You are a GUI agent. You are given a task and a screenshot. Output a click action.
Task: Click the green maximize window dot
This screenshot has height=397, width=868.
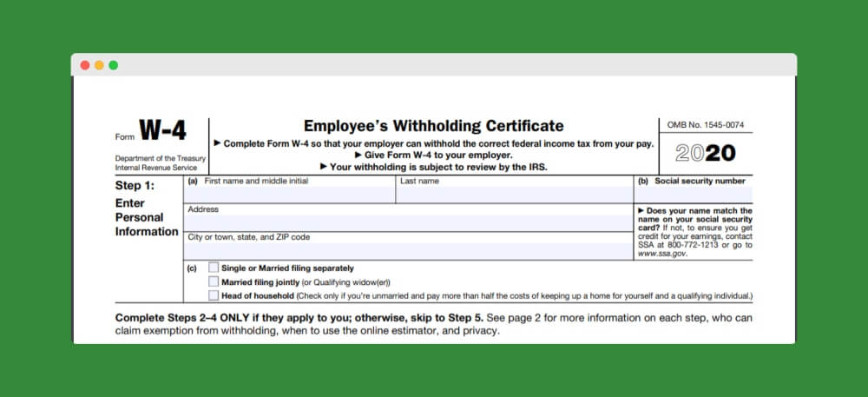click(x=114, y=65)
